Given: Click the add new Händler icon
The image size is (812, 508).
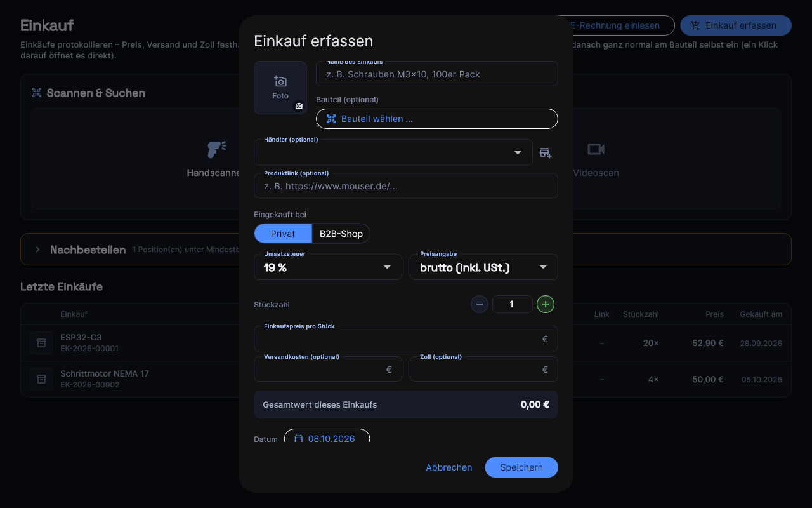Looking at the screenshot, I should coord(546,152).
